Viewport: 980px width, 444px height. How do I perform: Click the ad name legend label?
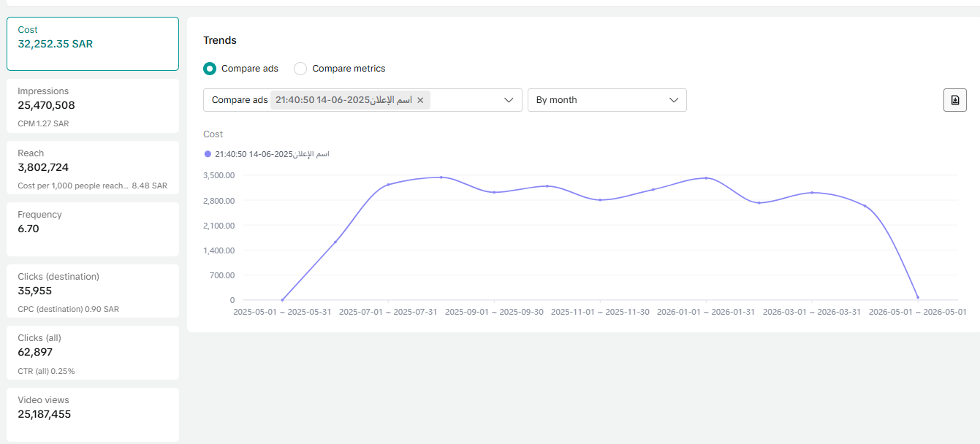[x=272, y=154]
